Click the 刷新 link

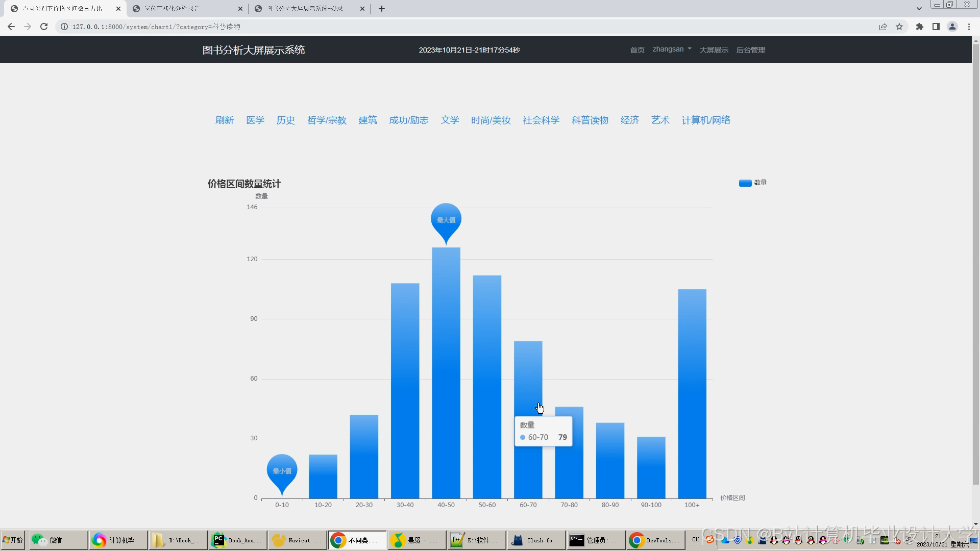tap(224, 120)
